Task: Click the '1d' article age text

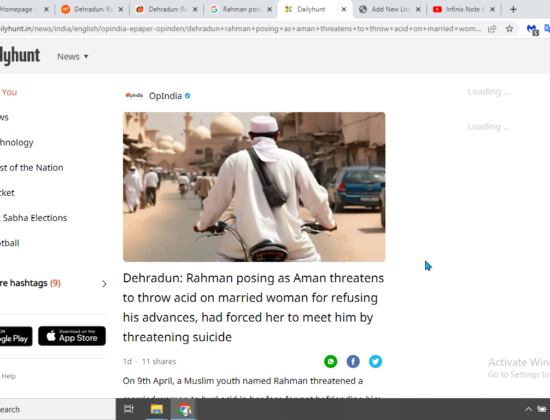Action: click(127, 361)
